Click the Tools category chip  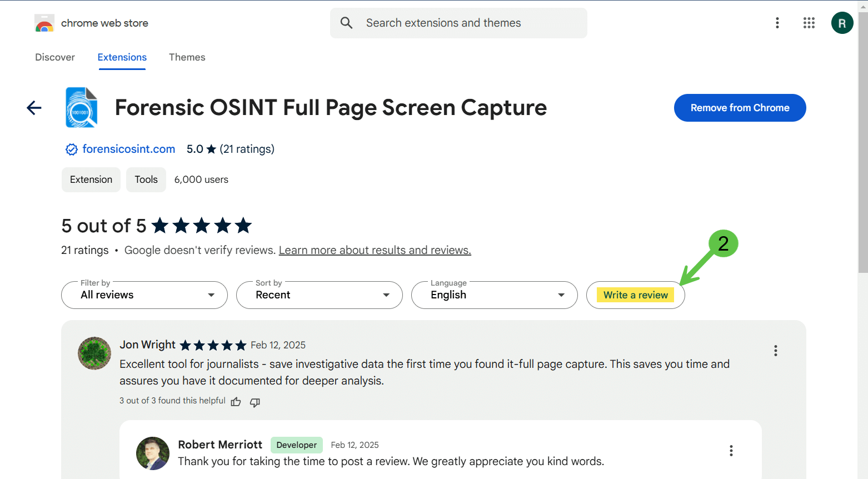point(146,179)
